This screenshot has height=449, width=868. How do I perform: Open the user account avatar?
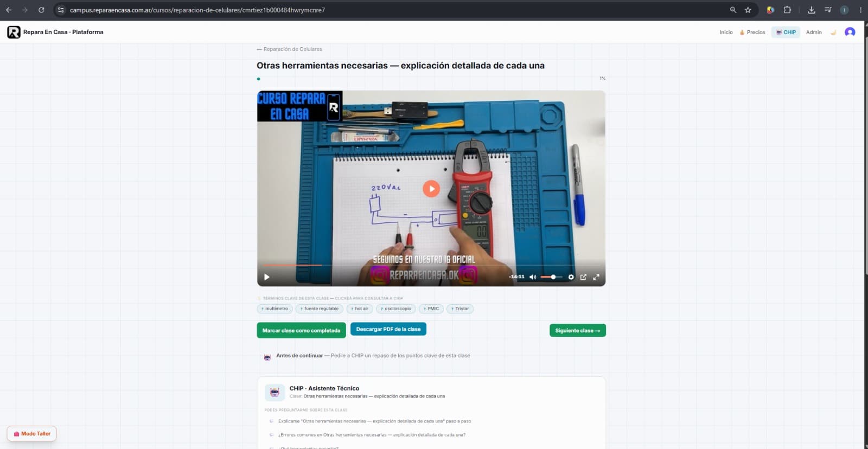[850, 32]
